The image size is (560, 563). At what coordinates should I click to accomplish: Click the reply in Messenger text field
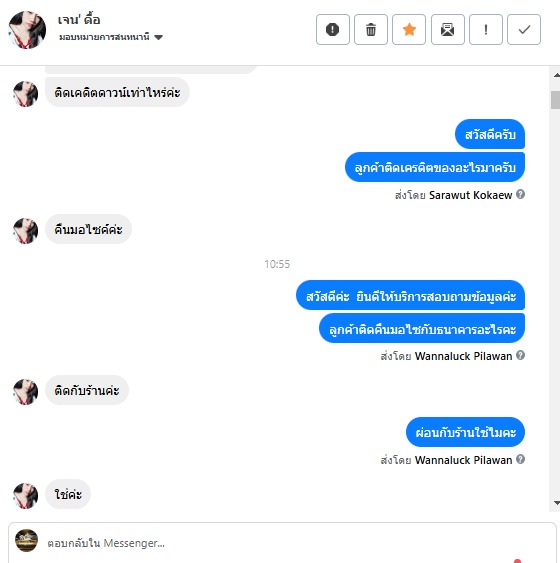282,543
